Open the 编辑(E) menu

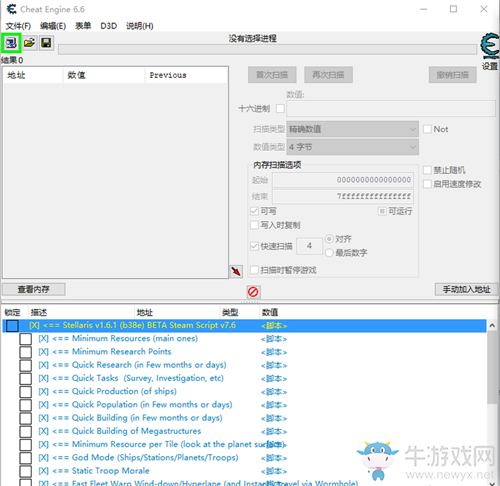pos(53,26)
